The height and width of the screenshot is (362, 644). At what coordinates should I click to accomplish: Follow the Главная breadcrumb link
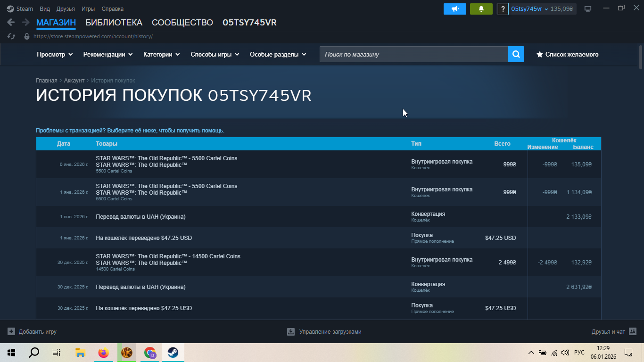(x=47, y=81)
